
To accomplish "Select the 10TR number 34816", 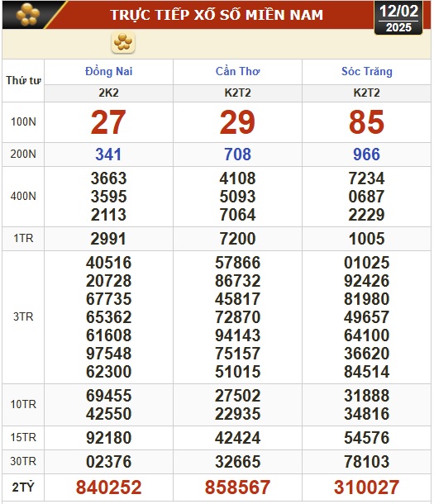I will 367,414.
